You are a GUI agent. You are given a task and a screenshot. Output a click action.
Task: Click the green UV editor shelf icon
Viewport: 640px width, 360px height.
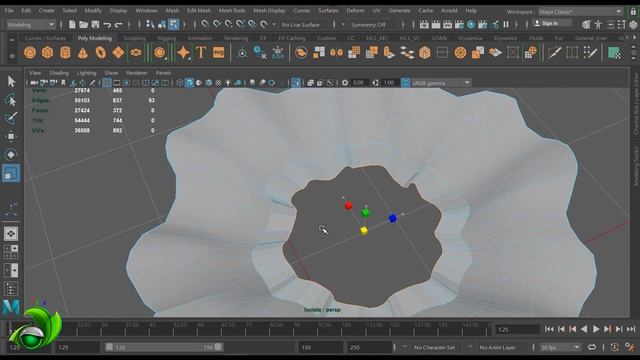pyautogui.click(x=614, y=53)
